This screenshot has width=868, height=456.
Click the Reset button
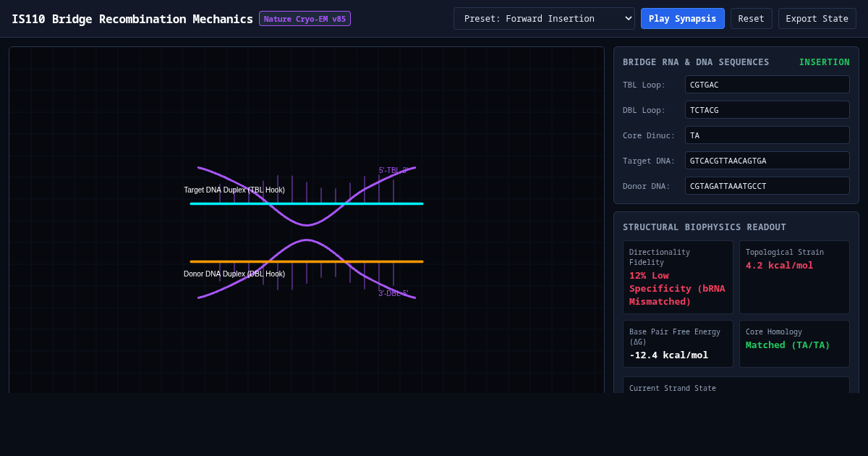pos(752,19)
